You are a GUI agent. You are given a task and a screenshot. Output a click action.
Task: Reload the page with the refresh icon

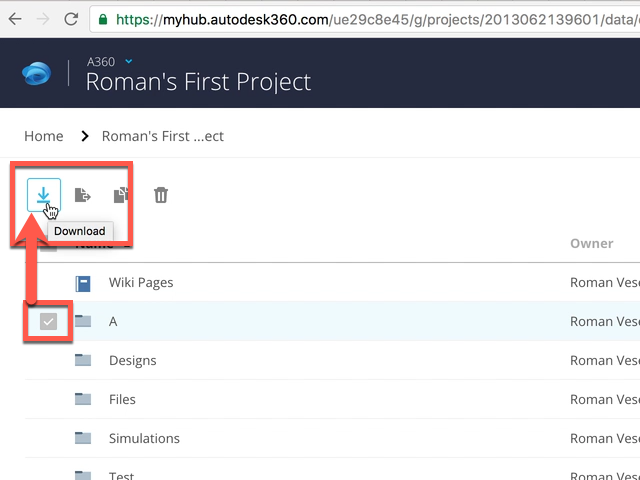point(72,19)
